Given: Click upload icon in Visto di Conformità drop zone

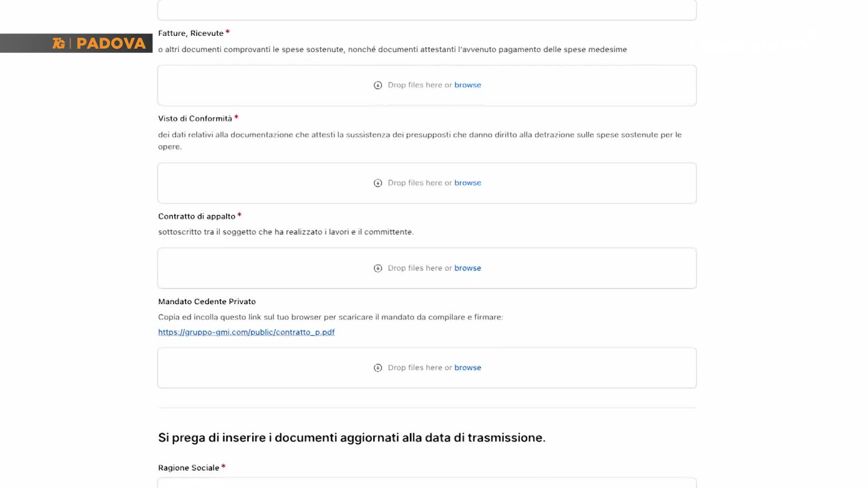Looking at the screenshot, I should [378, 183].
